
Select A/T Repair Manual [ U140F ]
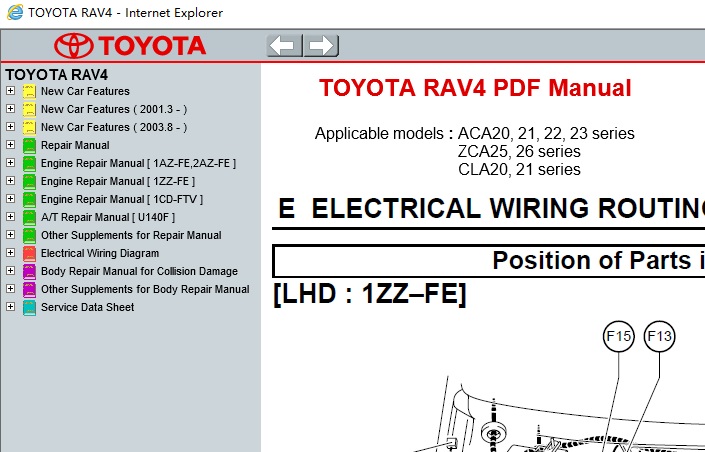click(x=108, y=217)
